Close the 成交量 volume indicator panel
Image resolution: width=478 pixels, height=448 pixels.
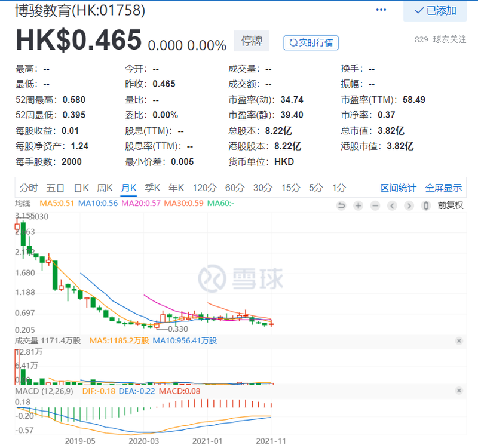tap(459, 340)
